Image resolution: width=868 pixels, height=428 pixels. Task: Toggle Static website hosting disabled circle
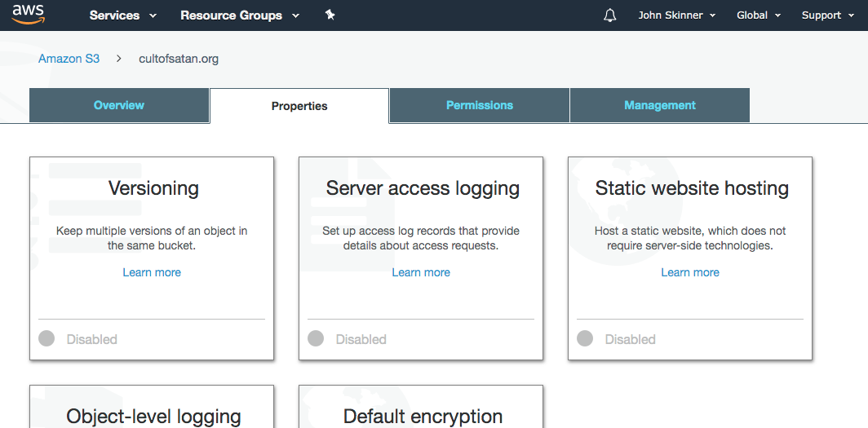[x=585, y=338]
